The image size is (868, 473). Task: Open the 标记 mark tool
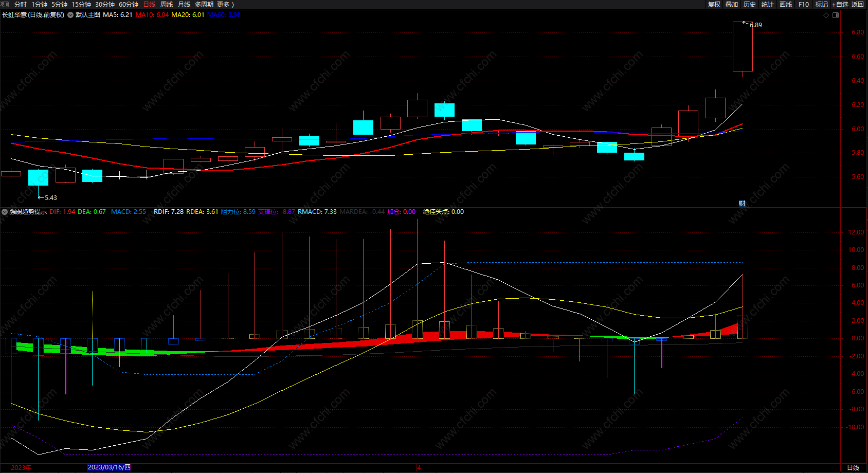(822, 4)
